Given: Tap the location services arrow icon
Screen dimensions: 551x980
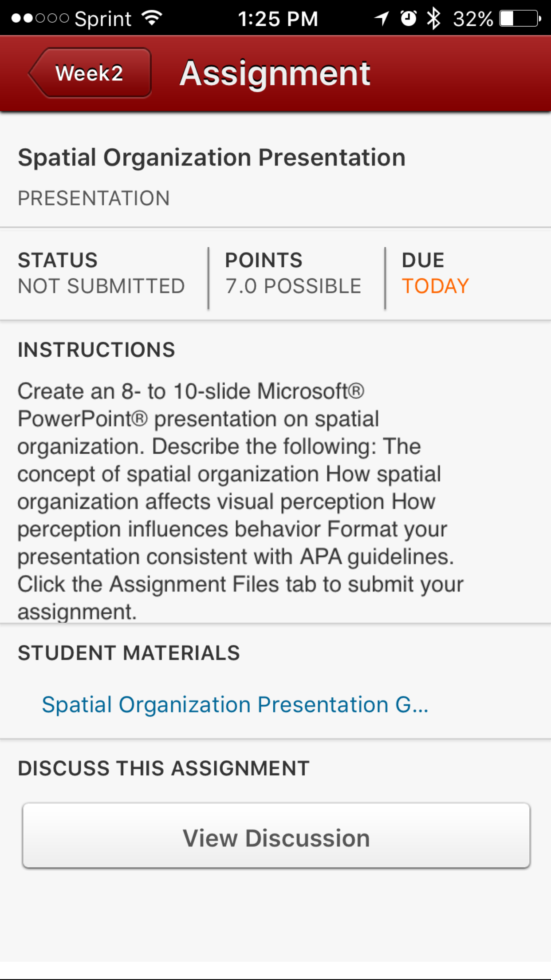Looking at the screenshot, I should pyautogui.click(x=382, y=19).
